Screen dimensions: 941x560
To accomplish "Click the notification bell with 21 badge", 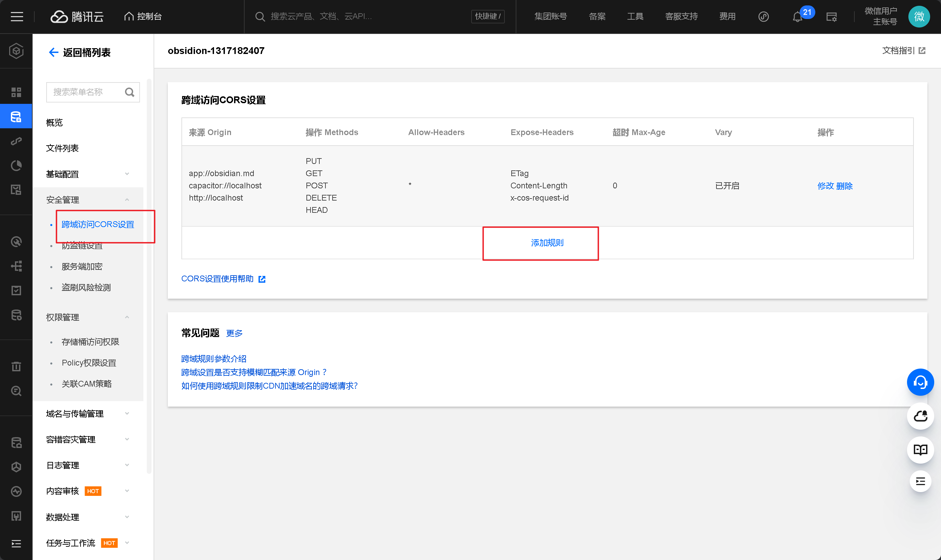I will [x=798, y=17].
